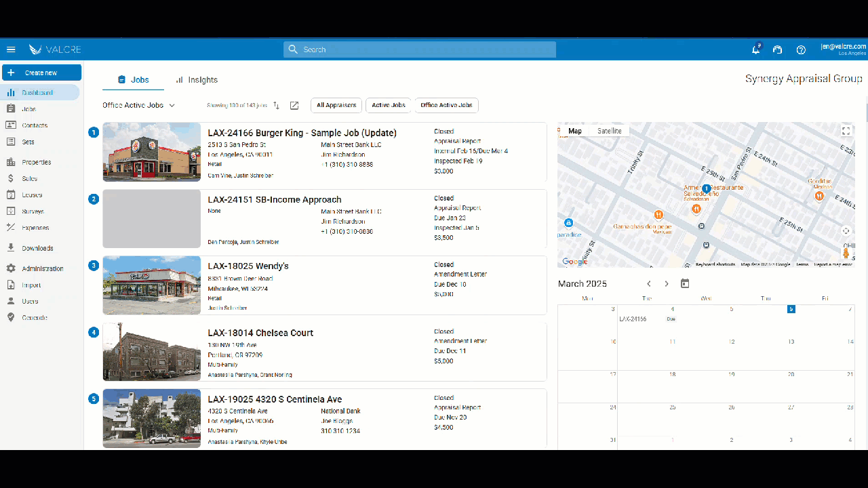Open Street View pegman on map
Image resolution: width=868 pixels, height=488 pixels.
click(846, 253)
